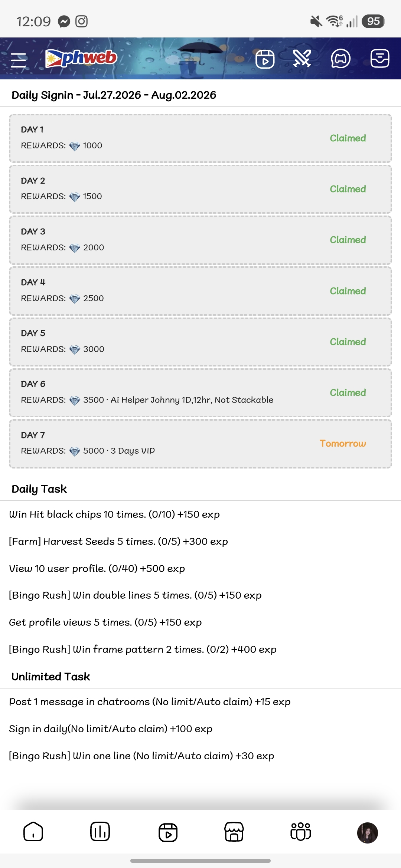This screenshot has height=868, width=401.
Task: Open the community people icon
Action: tap(300, 831)
